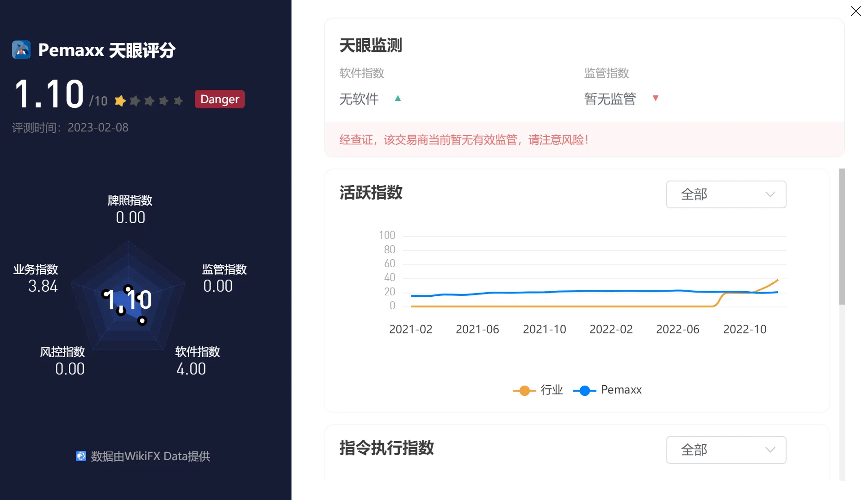Close the Pemaxx score panel
This screenshot has height=500, width=868.
pos(856,11)
